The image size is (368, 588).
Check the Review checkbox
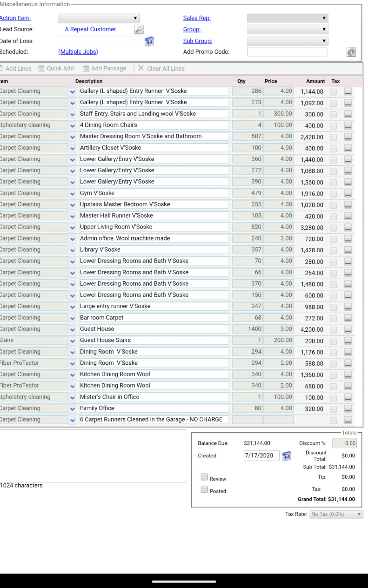point(204,477)
